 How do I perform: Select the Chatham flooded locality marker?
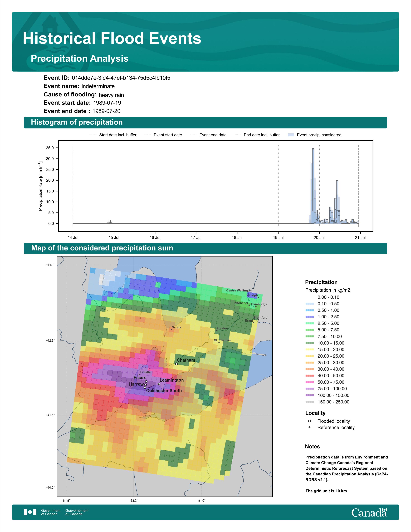tap(176, 364)
